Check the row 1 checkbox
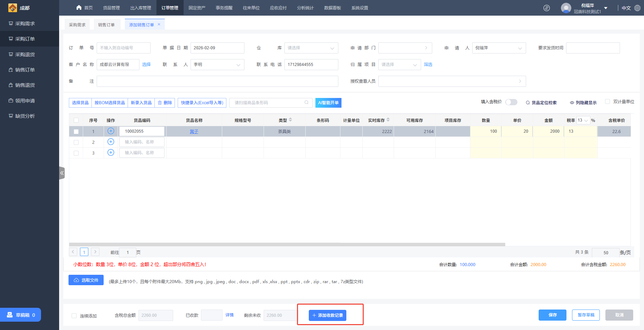Viewport: 644px width, 330px height. click(76, 132)
